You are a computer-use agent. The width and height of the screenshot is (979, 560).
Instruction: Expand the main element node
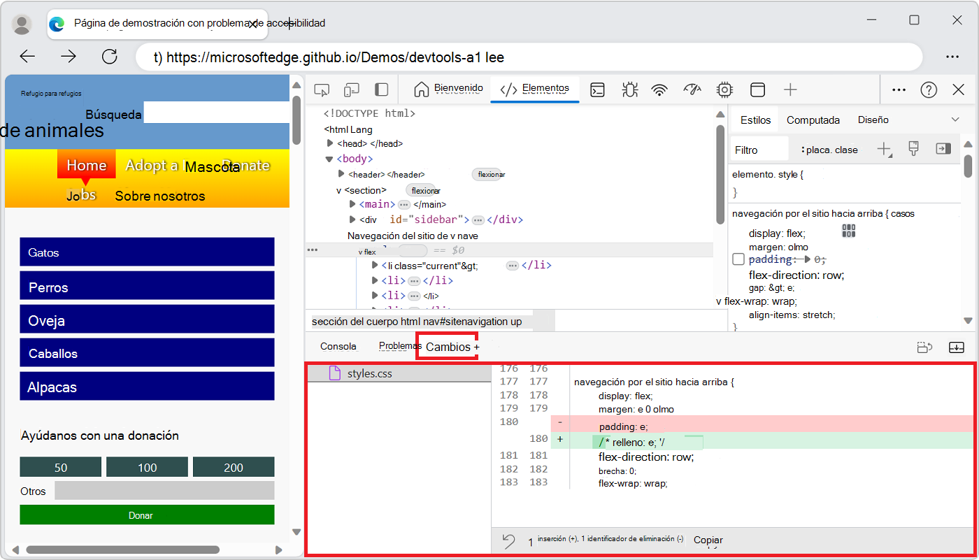(x=353, y=204)
